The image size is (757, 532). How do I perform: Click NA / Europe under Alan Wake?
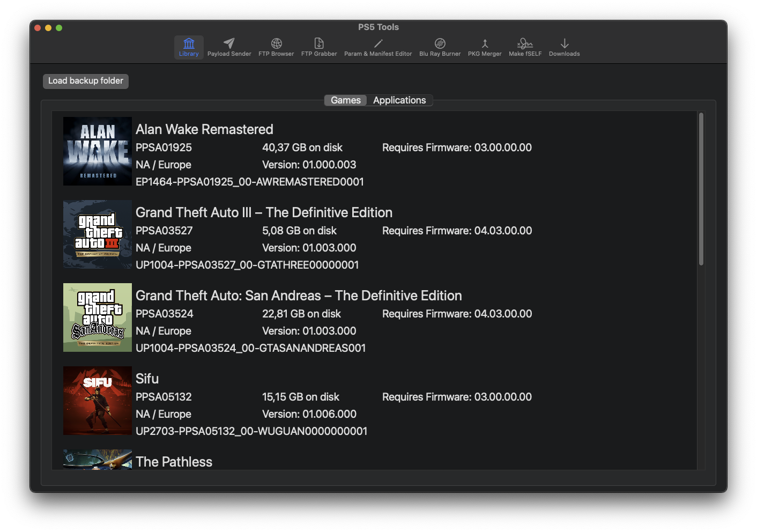coord(164,165)
